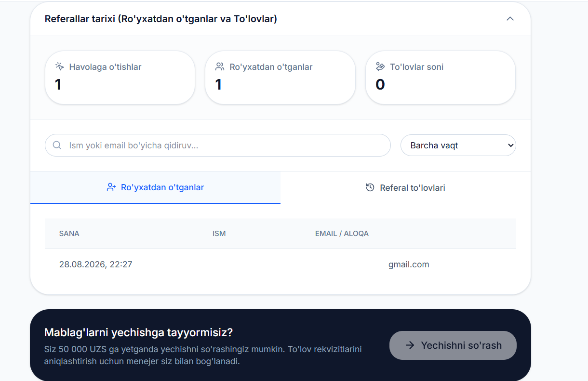This screenshot has height=381, width=588.
Task: Switch to the Referal to'lovlari tab
Action: coord(405,187)
